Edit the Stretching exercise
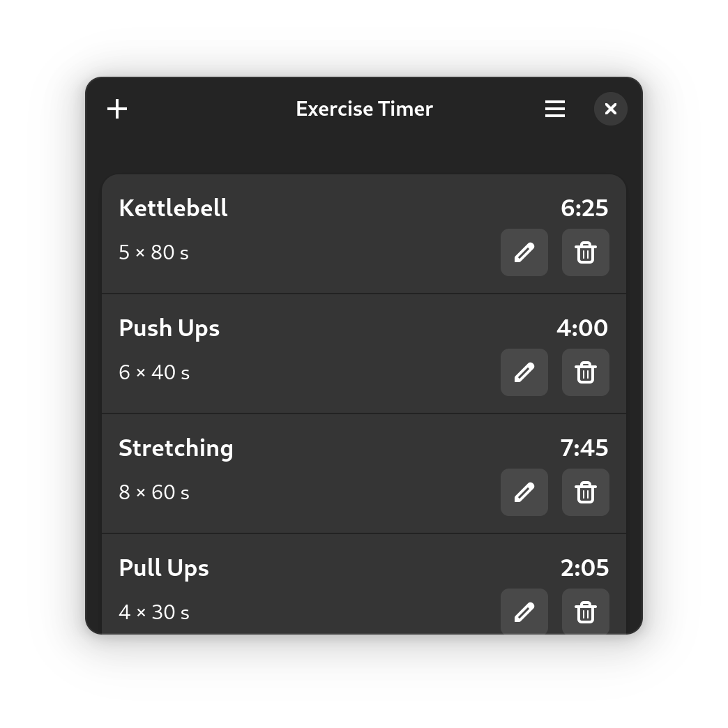This screenshot has height=728, width=728. coord(524,492)
